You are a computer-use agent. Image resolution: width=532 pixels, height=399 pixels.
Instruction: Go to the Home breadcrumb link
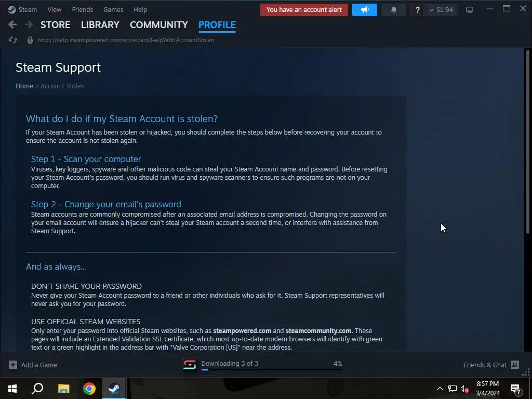pos(24,86)
